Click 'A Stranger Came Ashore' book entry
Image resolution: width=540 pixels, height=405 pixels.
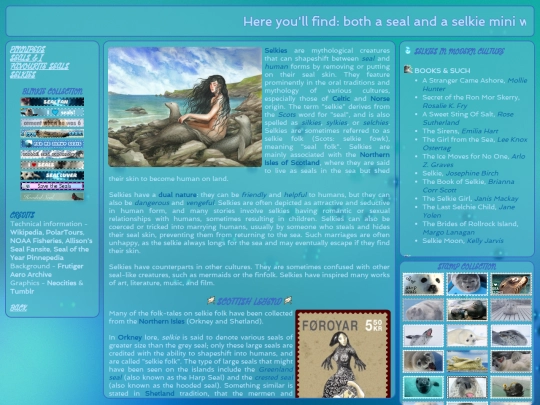pos(475,84)
